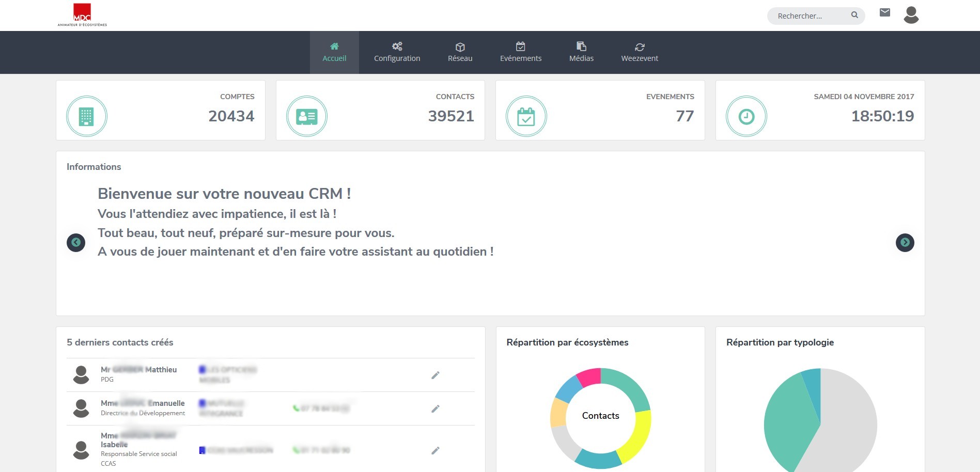This screenshot has height=472, width=980.
Task: Go to previous information slide
Action: 76,242
